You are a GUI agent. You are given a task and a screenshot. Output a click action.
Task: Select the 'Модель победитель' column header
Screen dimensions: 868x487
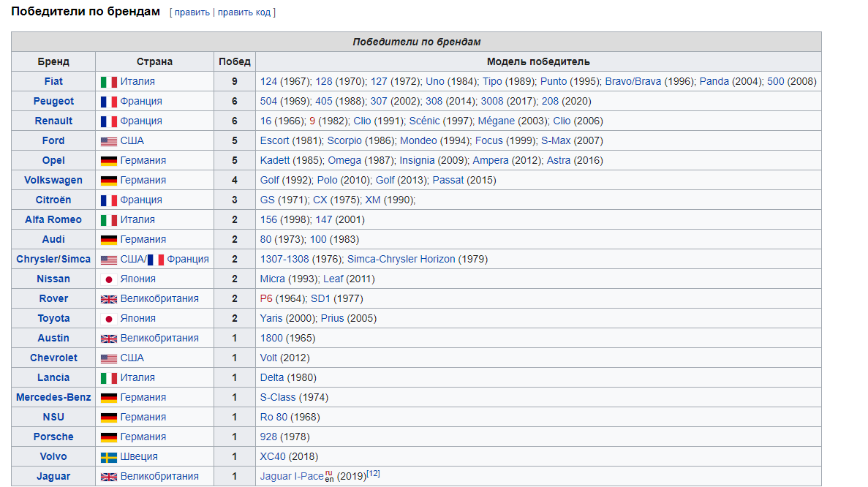coord(538,61)
